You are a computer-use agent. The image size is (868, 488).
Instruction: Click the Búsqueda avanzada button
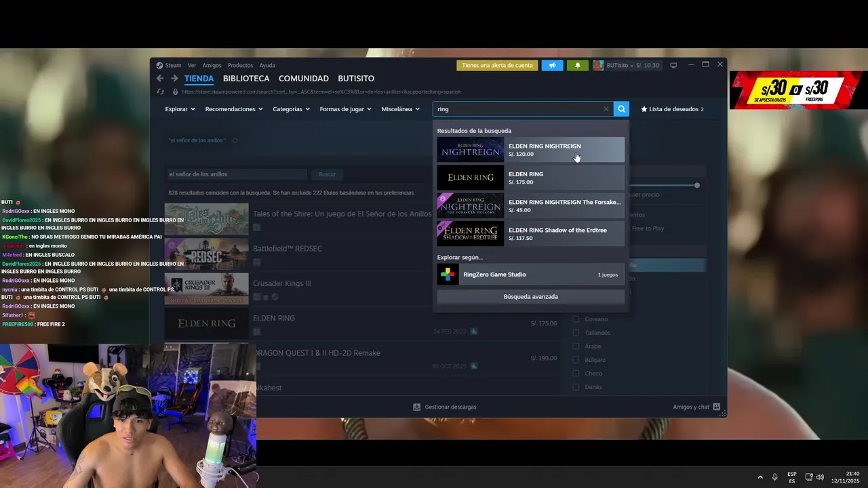coord(530,297)
